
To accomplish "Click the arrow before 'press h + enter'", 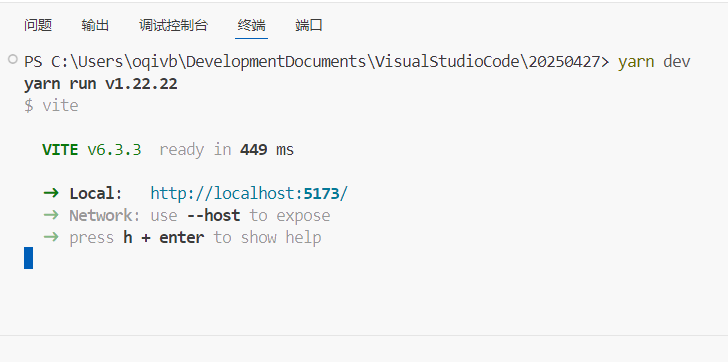I will tap(51, 237).
